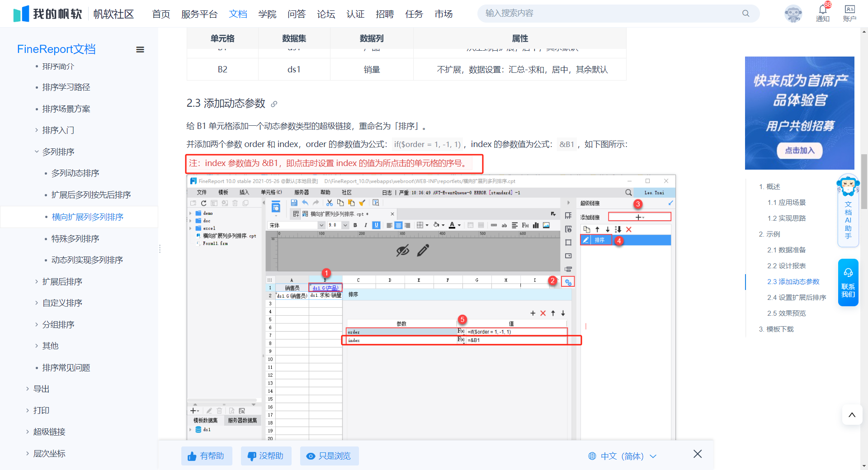Select the 没帮助 feedback option
Screen dimensions: 868x470
click(266, 456)
